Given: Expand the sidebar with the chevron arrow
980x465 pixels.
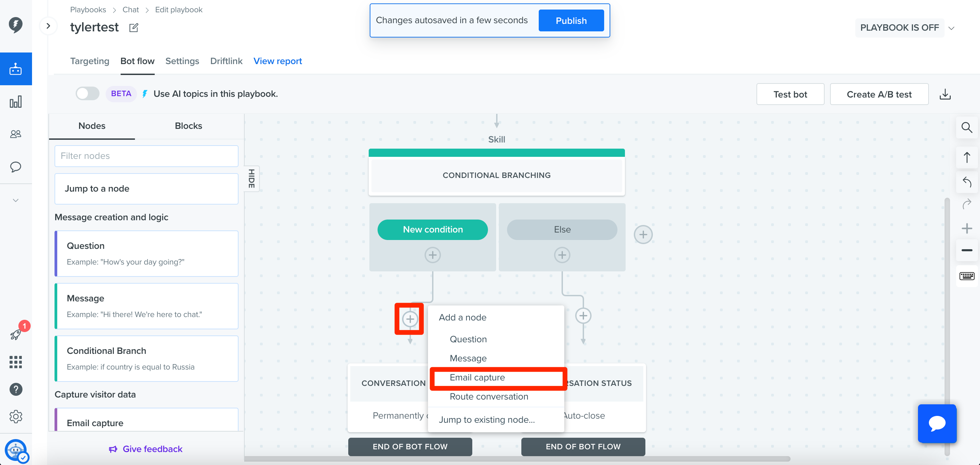Looking at the screenshot, I should point(48,26).
